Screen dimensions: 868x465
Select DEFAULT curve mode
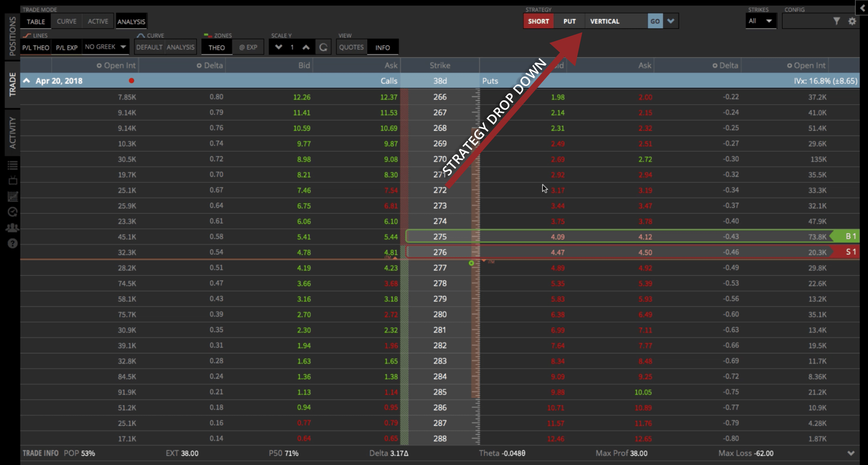tap(149, 47)
